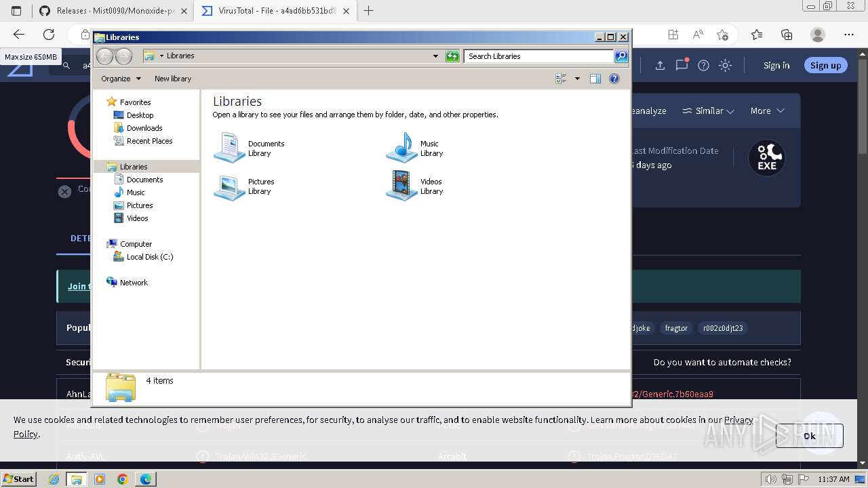Change your view icon in Explorer toolbar

coord(561,79)
